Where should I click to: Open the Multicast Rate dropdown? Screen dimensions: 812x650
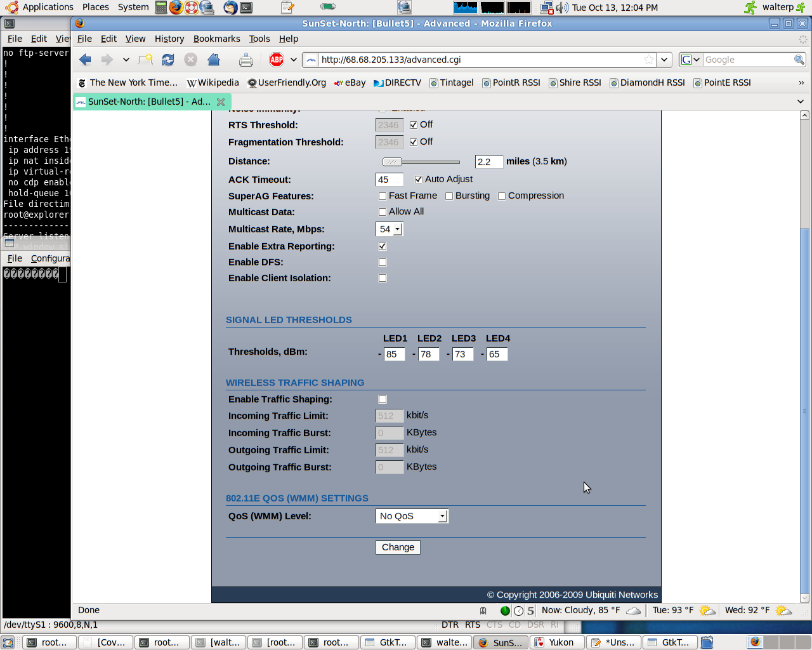pyautogui.click(x=390, y=229)
